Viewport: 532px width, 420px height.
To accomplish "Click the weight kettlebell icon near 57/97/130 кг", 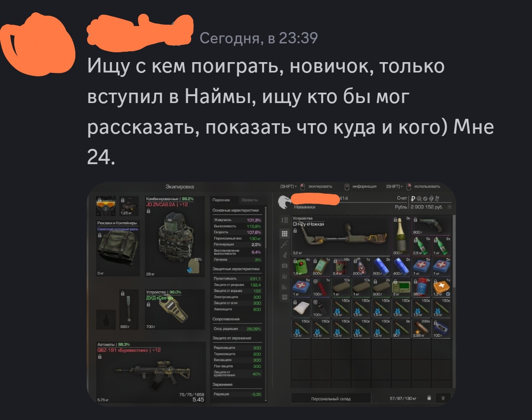I will (x=429, y=398).
